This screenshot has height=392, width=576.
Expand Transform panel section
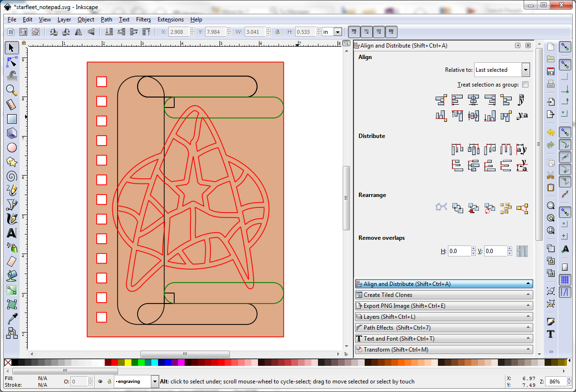pyautogui.click(x=444, y=350)
